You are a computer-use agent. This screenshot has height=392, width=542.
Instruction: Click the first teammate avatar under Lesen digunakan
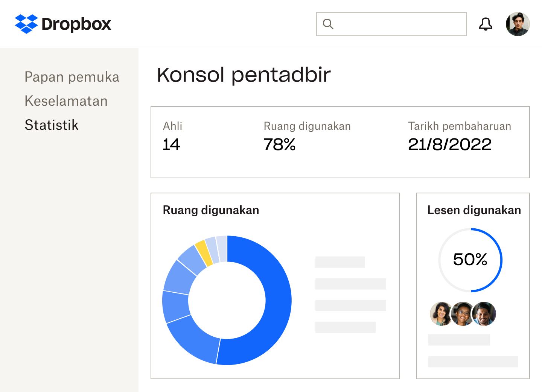tap(440, 314)
